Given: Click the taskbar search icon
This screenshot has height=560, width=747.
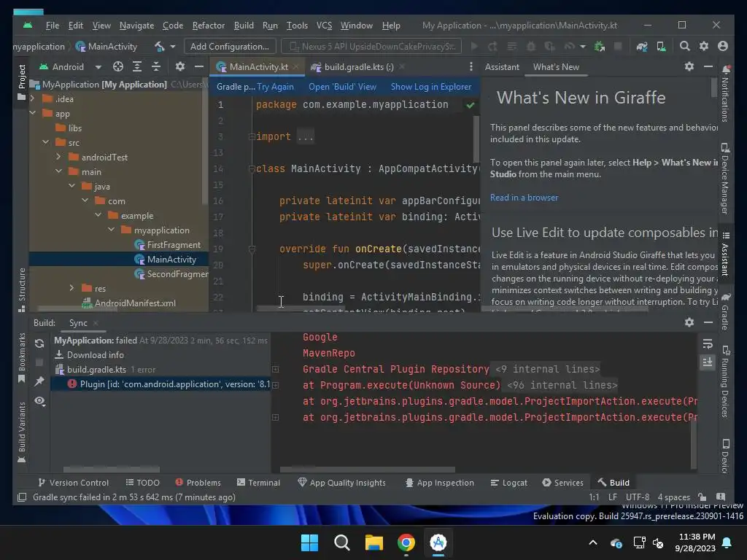Looking at the screenshot, I should click(x=341, y=542).
